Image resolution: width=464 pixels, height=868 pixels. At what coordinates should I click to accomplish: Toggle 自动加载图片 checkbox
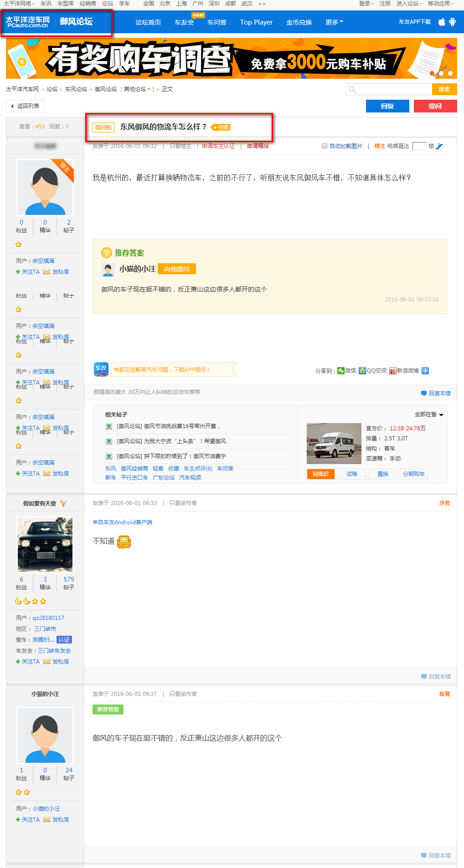pyautogui.click(x=325, y=146)
